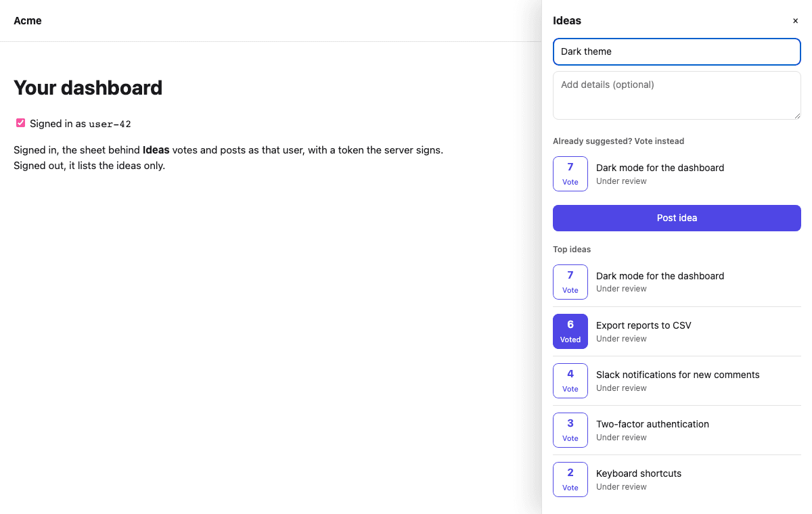
Task: Click the Dark mode title in Already suggested section
Action: (x=660, y=168)
